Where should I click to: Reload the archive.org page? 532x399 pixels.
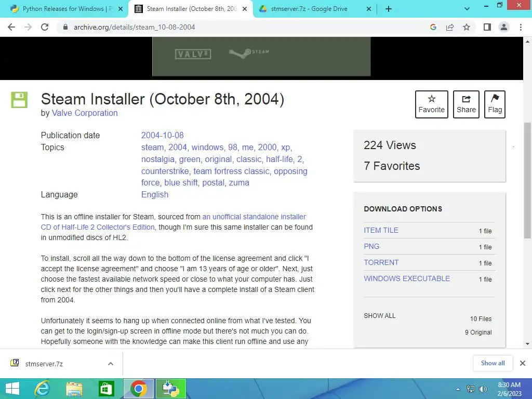coord(45,27)
